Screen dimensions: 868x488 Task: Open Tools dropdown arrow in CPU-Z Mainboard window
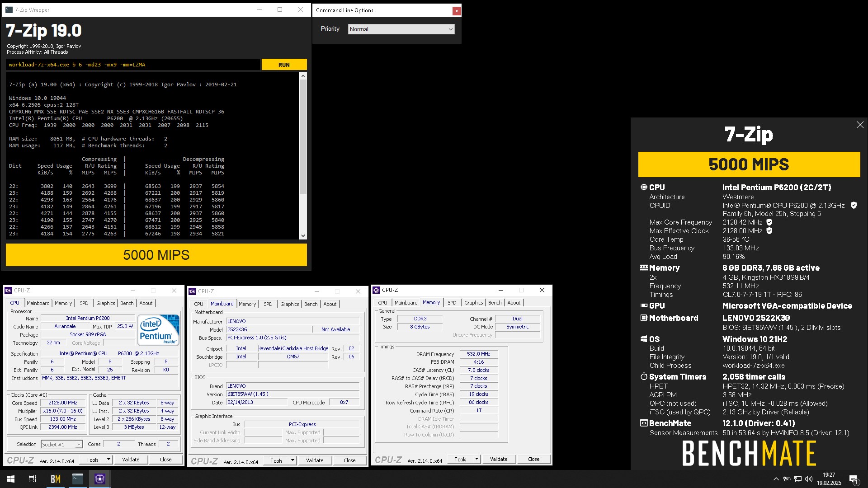click(x=292, y=460)
